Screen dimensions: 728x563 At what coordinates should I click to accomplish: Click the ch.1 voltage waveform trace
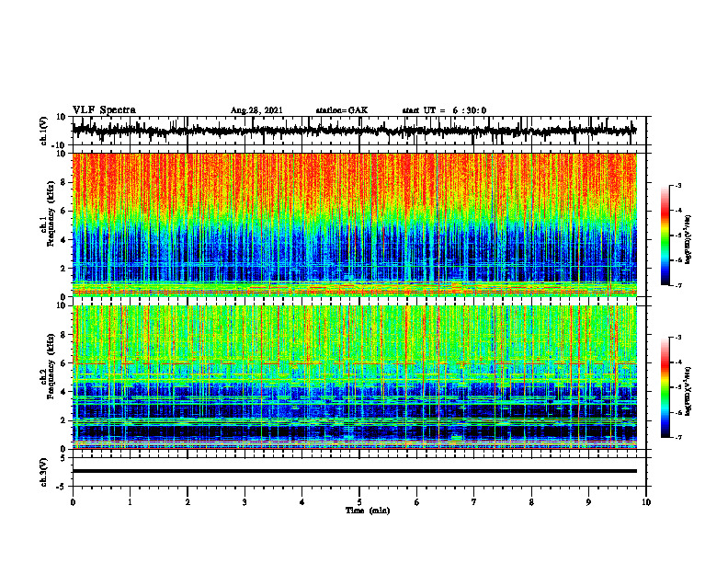tap(354, 131)
